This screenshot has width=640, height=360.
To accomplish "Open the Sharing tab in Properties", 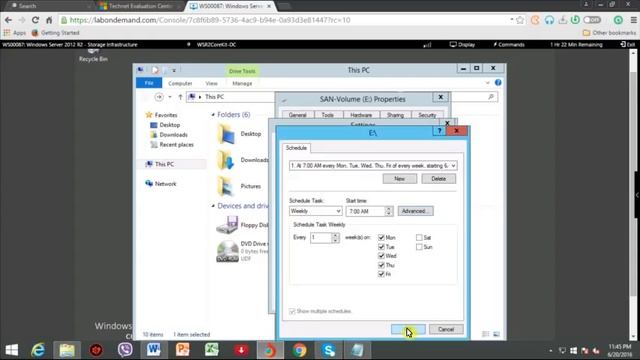I will 395,115.
